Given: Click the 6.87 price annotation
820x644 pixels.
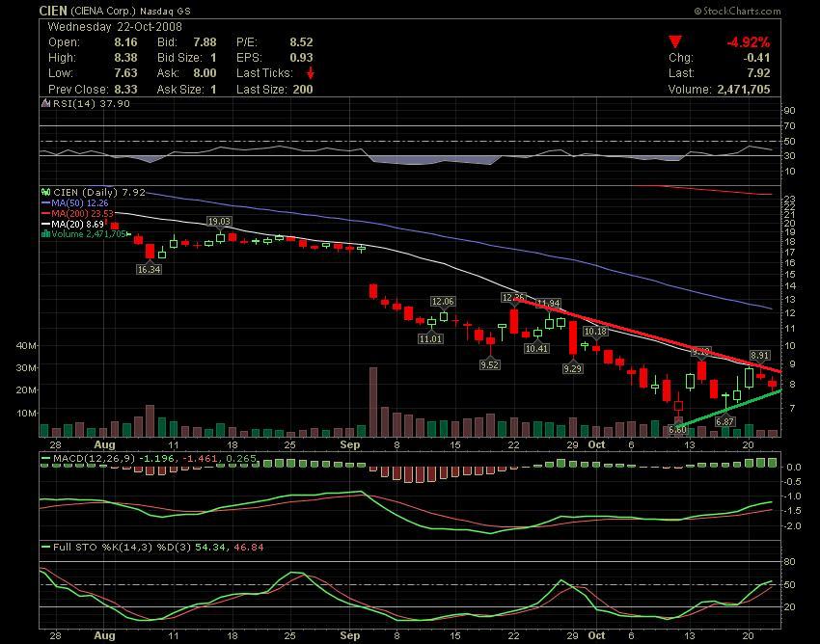Looking at the screenshot, I should pyautogui.click(x=724, y=421).
